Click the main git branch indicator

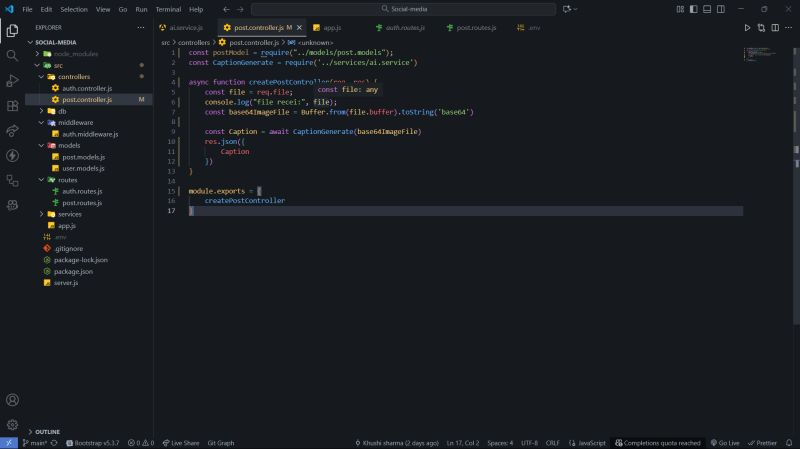[x=35, y=443]
